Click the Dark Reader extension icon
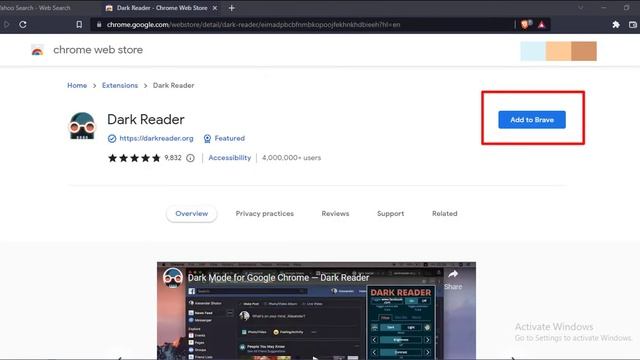Viewport: 640px width, 360px height. tap(82, 126)
